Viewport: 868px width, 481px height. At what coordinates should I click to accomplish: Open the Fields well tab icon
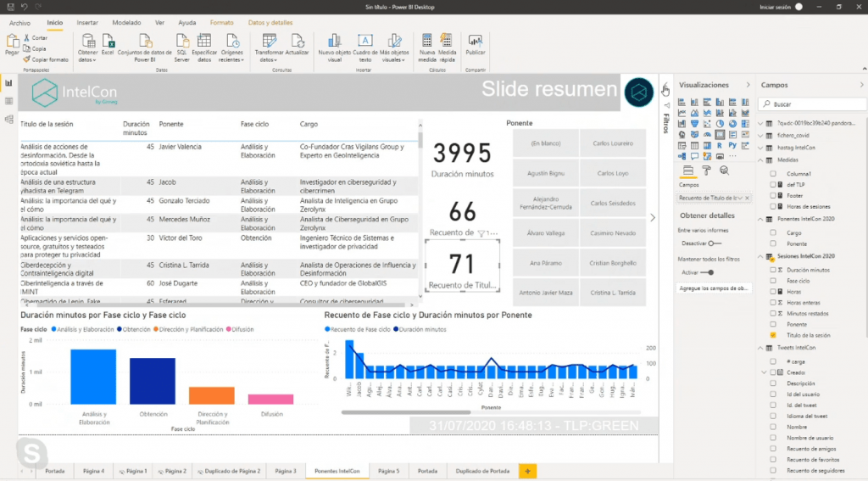pyautogui.click(x=688, y=171)
